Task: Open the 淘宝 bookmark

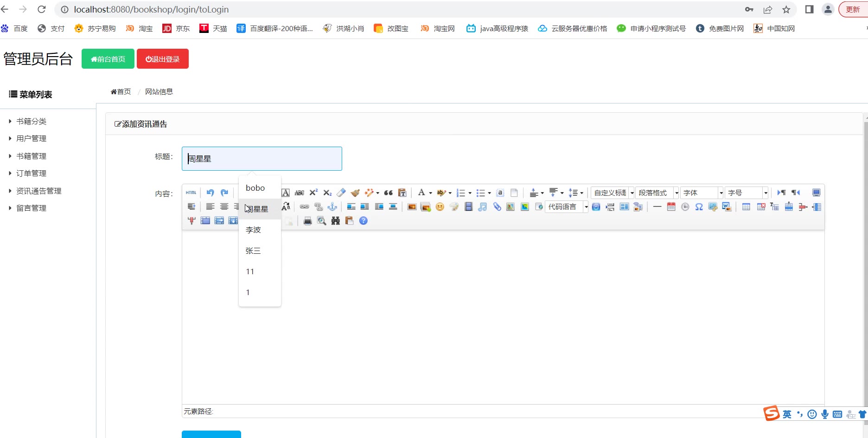Action: (139, 28)
